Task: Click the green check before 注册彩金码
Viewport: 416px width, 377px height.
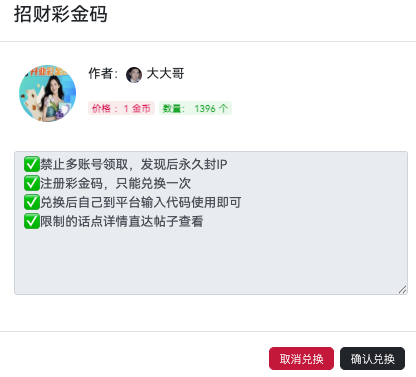Action: 32,183
